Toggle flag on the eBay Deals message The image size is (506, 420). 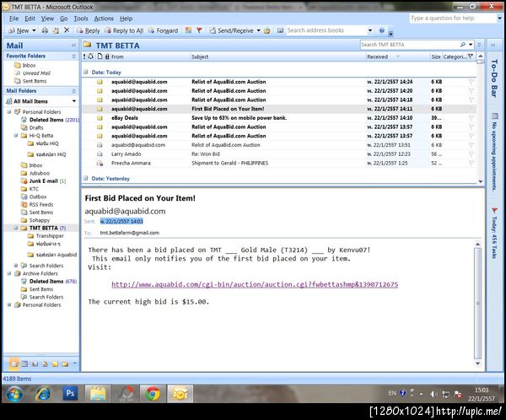[x=471, y=118]
